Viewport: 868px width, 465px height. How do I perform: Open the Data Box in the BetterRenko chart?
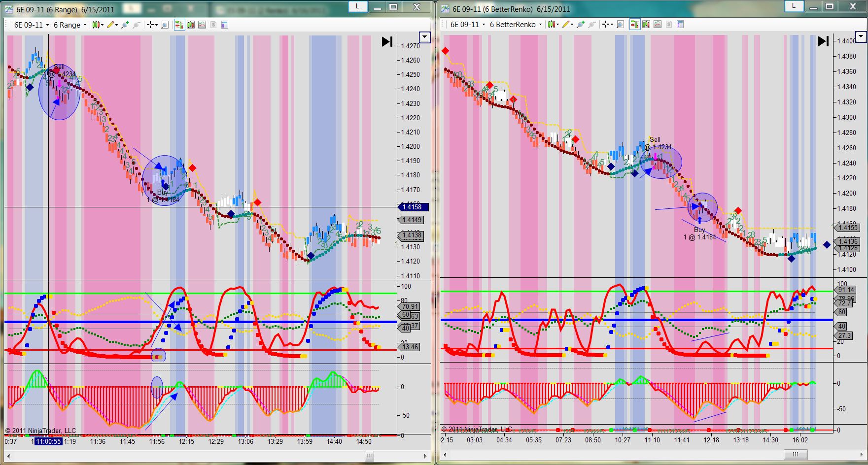[x=621, y=24]
